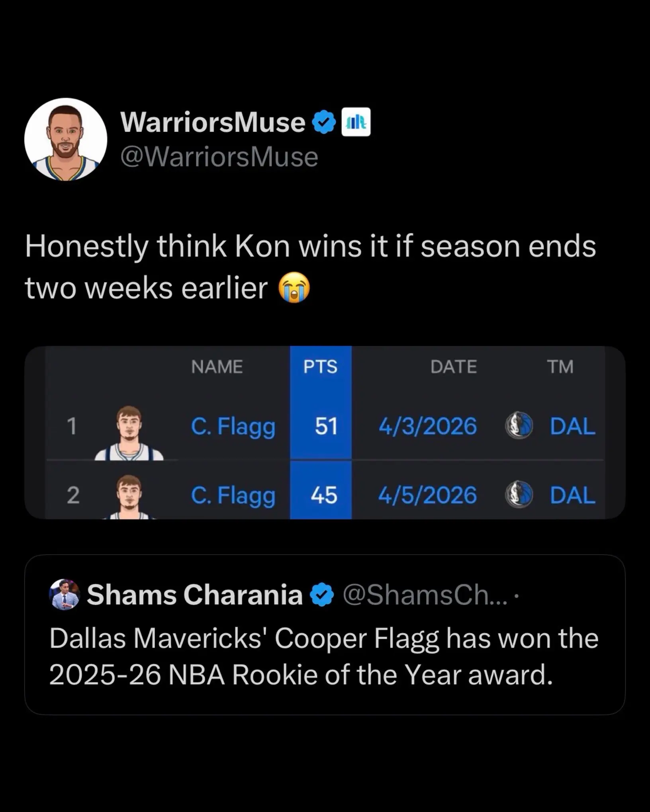Click the crying emoji in tweet
Viewport: 650px width, 812px height.
294,288
